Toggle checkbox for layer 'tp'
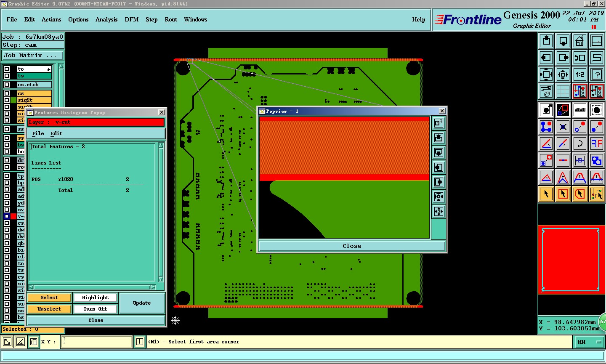This screenshot has width=606, height=364. (7, 176)
